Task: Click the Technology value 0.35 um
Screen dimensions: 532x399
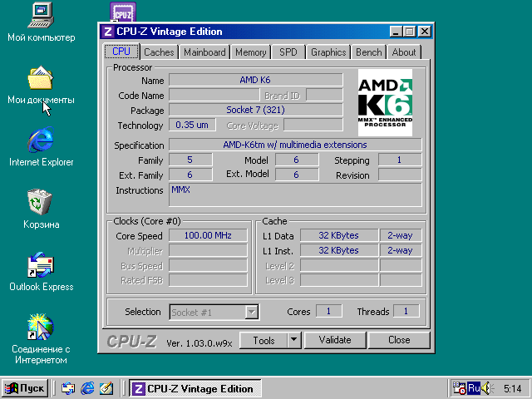Action: [x=192, y=125]
